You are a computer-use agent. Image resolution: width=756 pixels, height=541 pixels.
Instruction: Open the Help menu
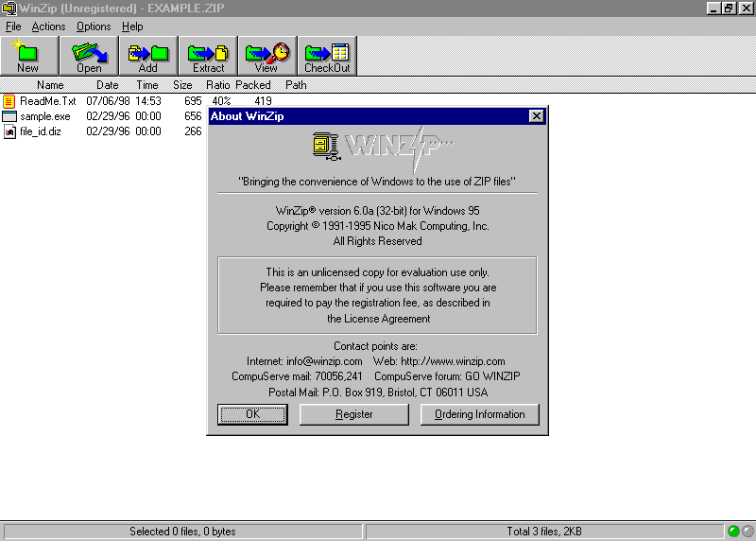(132, 26)
